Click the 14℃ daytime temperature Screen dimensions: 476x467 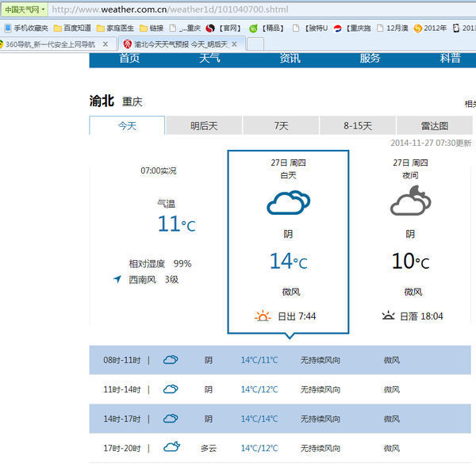pos(289,262)
